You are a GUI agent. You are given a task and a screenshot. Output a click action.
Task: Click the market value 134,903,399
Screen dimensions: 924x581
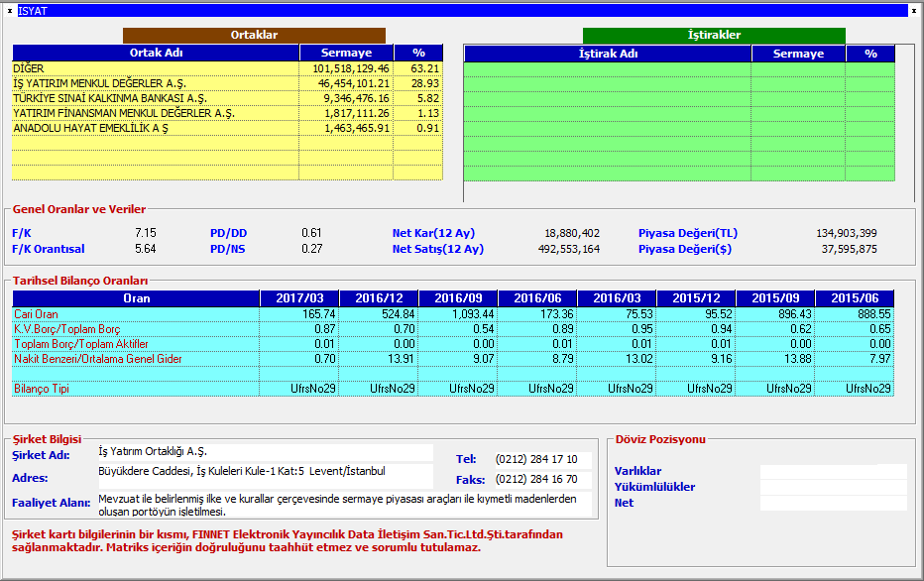[x=847, y=233]
